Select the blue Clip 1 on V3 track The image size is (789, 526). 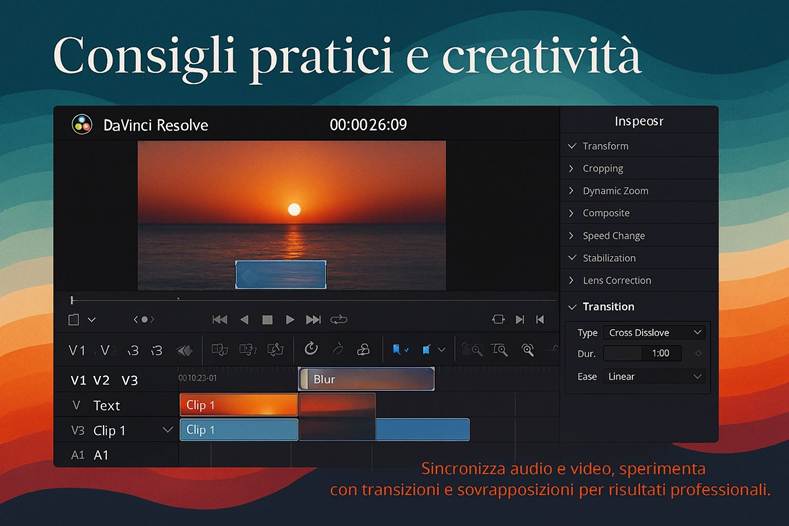239,430
